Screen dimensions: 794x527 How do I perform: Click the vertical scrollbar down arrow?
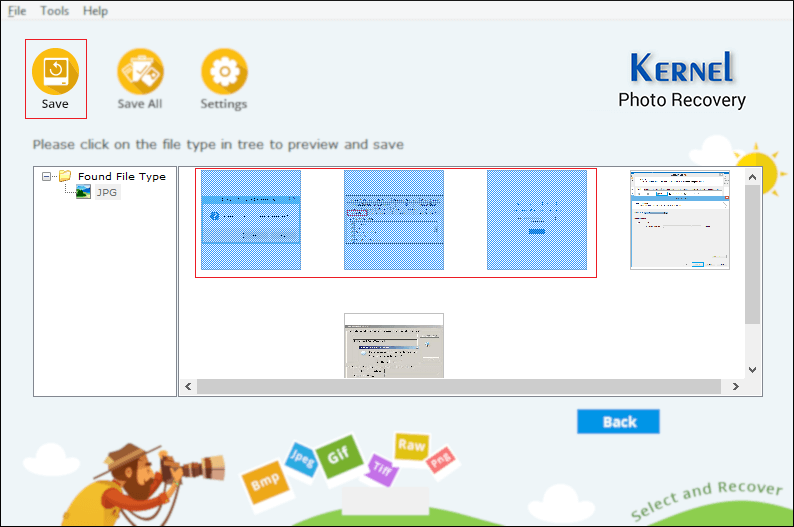(x=753, y=370)
